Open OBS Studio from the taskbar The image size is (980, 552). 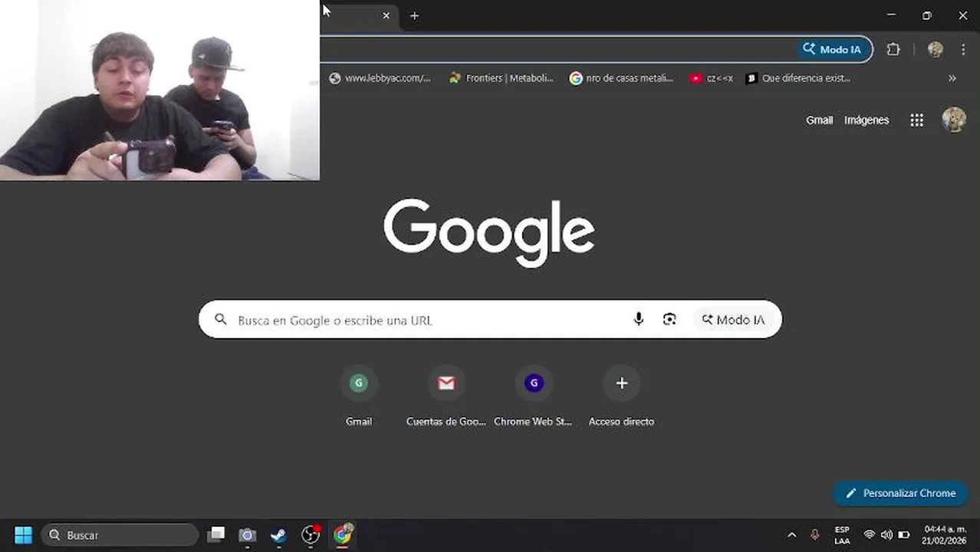tap(311, 534)
